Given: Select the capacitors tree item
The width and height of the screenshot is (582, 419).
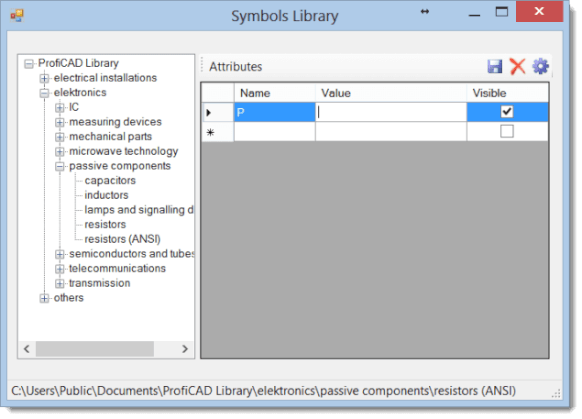Looking at the screenshot, I should (x=110, y=180).
